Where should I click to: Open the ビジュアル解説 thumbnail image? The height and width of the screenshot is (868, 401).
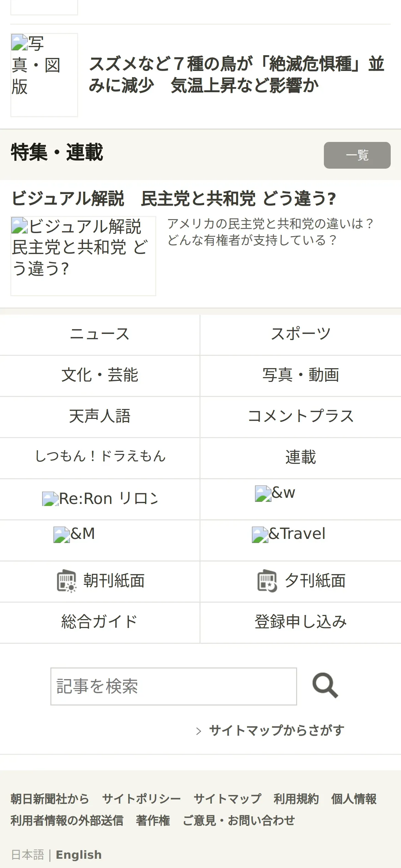[x=83, y=256]
